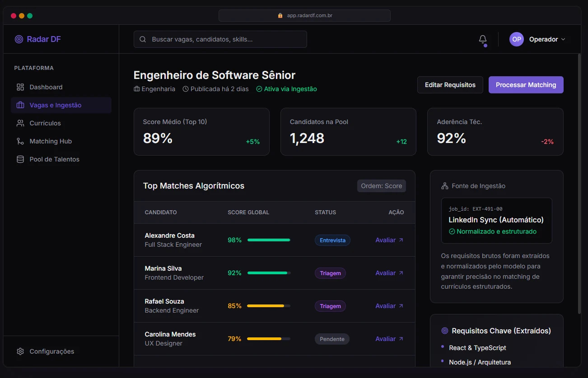The width and height of the screenshot is (588, 378).
Task: Click the Normalizado e estruturado check icon
Action: pos(452,231)
